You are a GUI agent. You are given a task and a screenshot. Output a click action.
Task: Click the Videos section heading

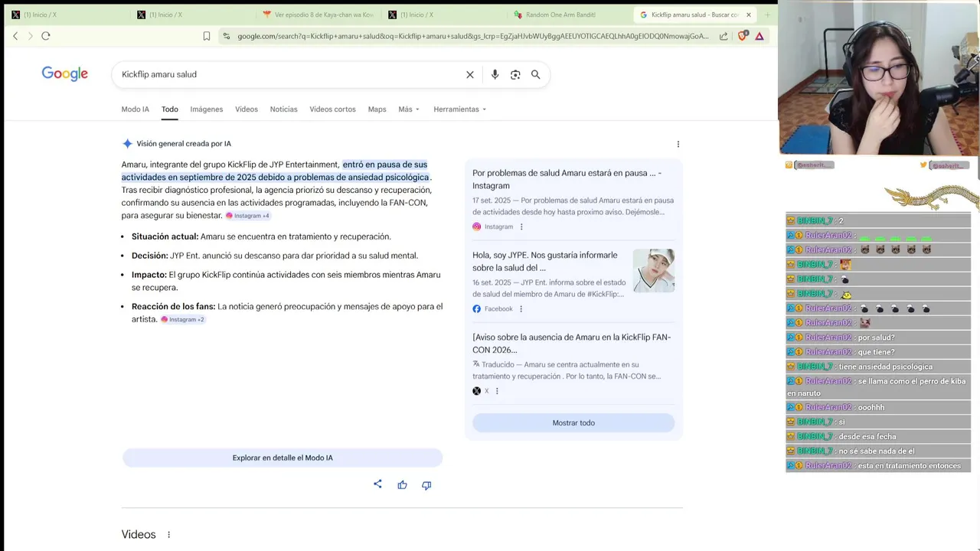click(x=139, y=534)
